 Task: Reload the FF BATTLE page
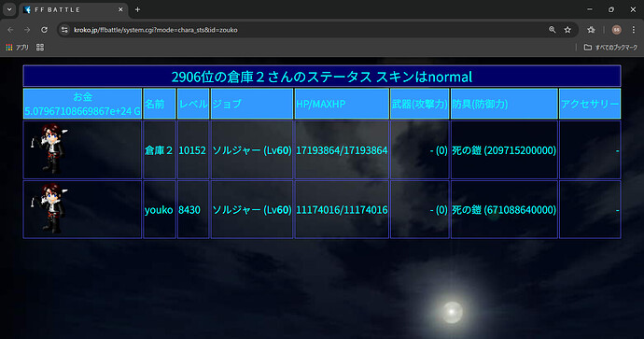point(45,30)
